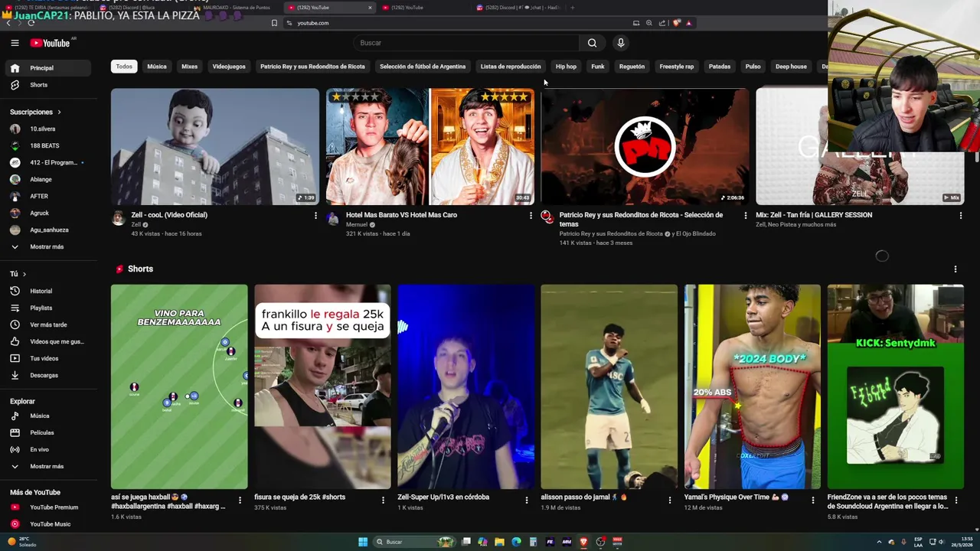Open options for Yamal's Physique short
Screen dimensions: 980x551
[813, 500]
